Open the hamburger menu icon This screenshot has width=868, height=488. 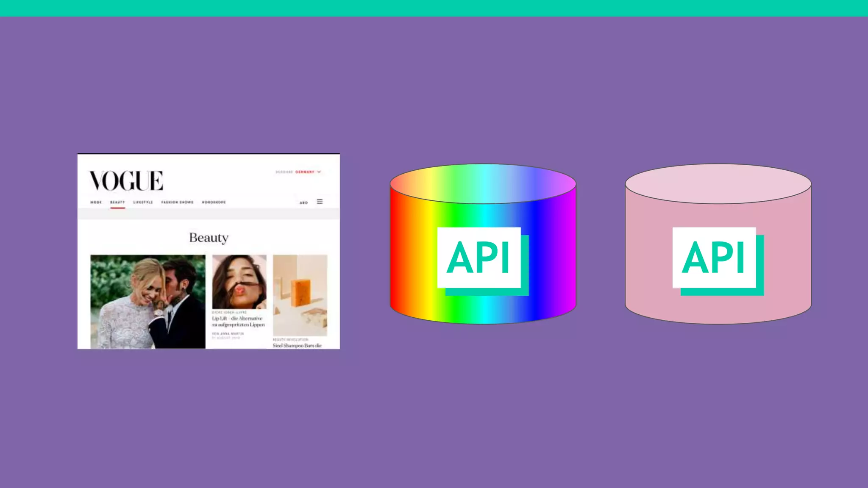tap(320, 202)
